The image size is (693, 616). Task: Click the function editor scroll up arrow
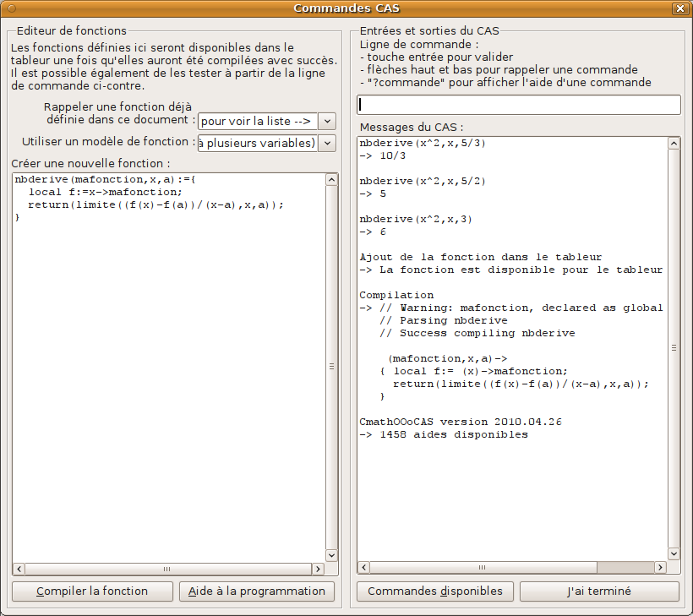click(x=331, y=179)
